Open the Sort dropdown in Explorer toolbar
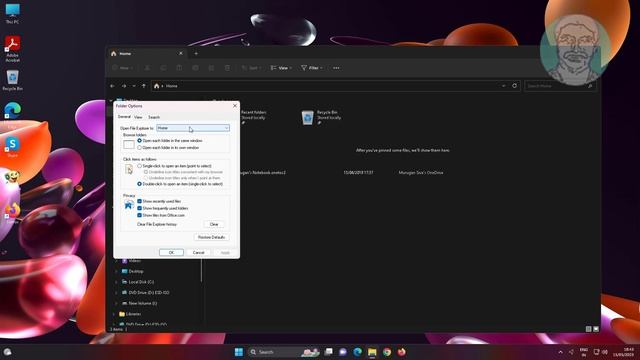The height and width of the screenshot is (360, 640). 251,68
